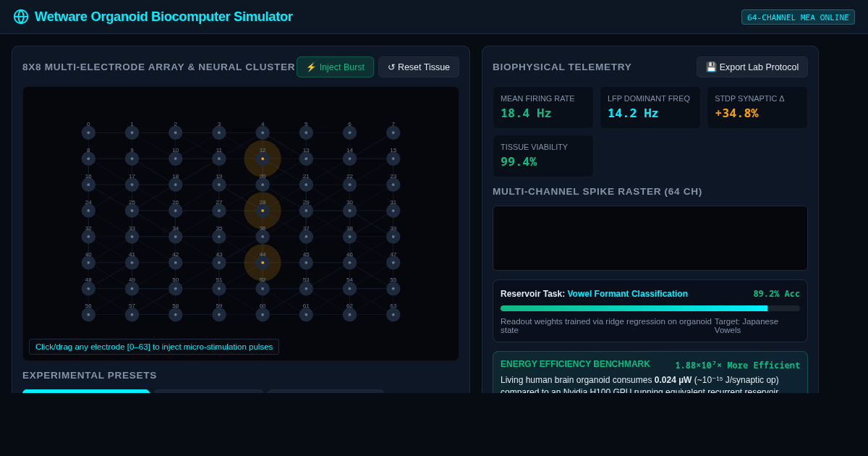The width and height of the screenshot is (868, 456).
Task: Pick electrode 59 in the cluster
Action: [219, 315]
